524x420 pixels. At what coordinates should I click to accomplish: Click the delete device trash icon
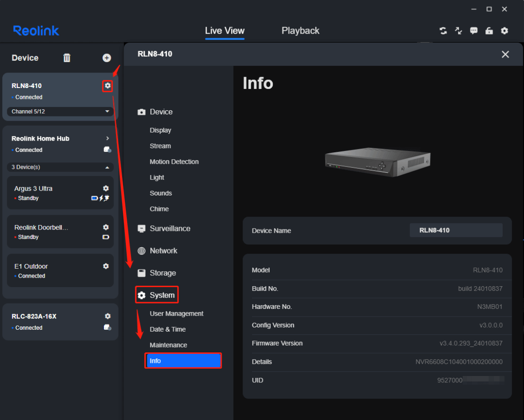[67, 58]
